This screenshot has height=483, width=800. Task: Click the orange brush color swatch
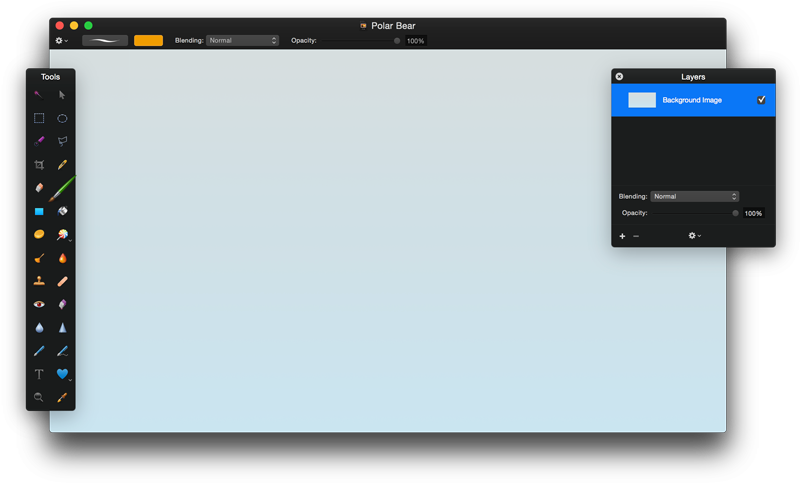pyautogui.click(x=148, y=40)
